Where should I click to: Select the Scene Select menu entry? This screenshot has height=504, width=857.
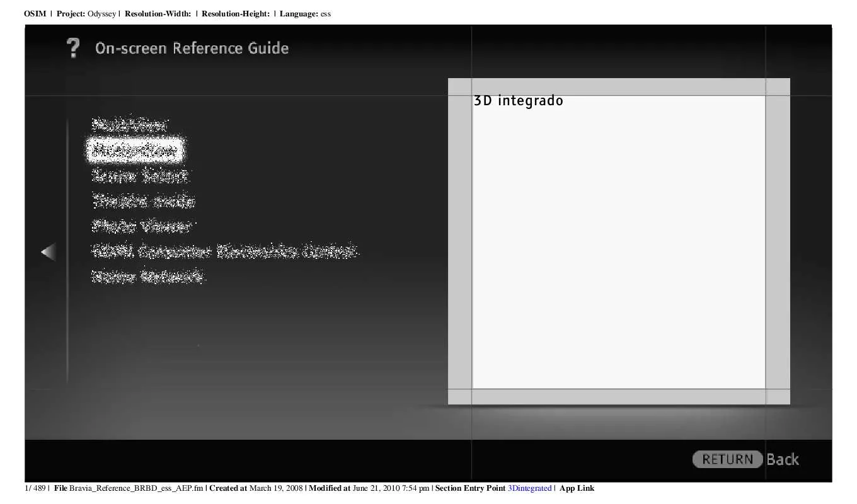click(x=140, y=176)
